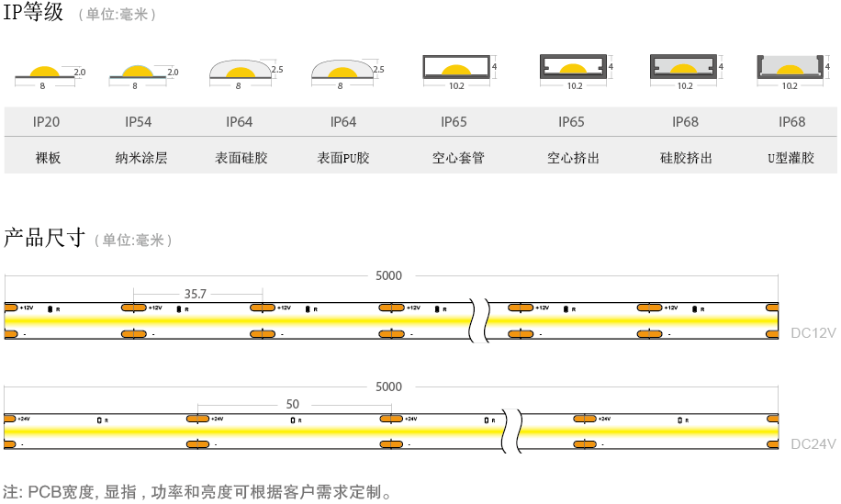Click the IP20 bare board cross-section diagram
The width and height of the screenshot is (841, 504).
[x=44, y=73]
